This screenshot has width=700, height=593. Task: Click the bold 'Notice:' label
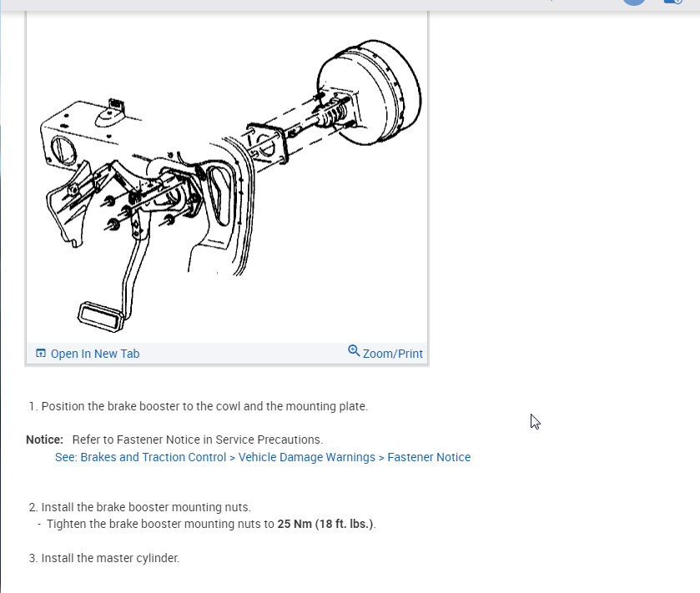[x=45, y=440]
